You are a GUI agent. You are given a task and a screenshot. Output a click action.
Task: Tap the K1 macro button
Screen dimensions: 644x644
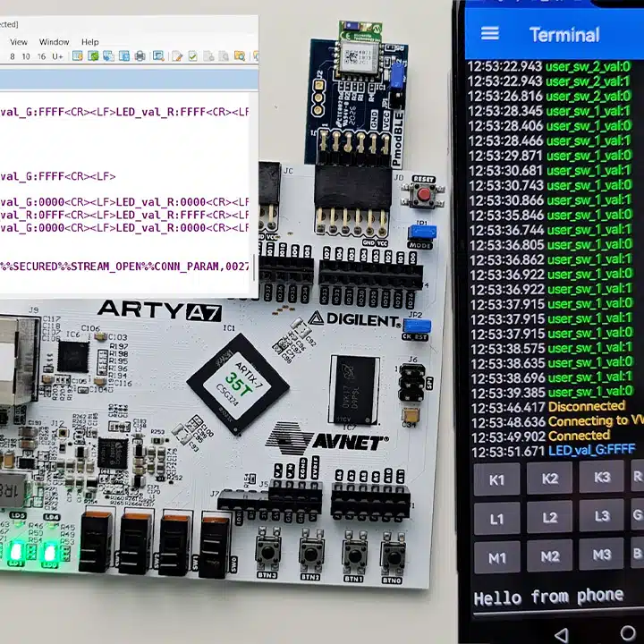pos(496,479)
